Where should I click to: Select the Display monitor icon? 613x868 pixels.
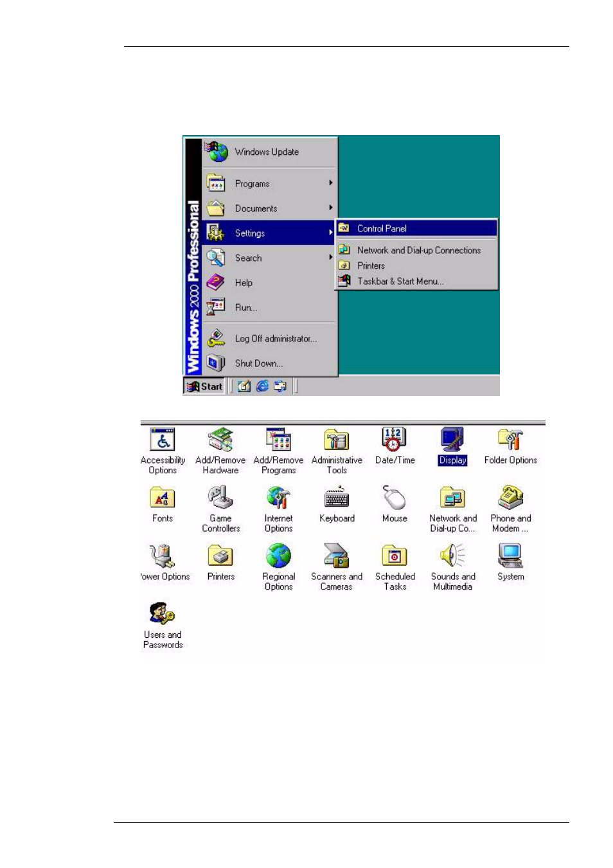click(452, 440)
